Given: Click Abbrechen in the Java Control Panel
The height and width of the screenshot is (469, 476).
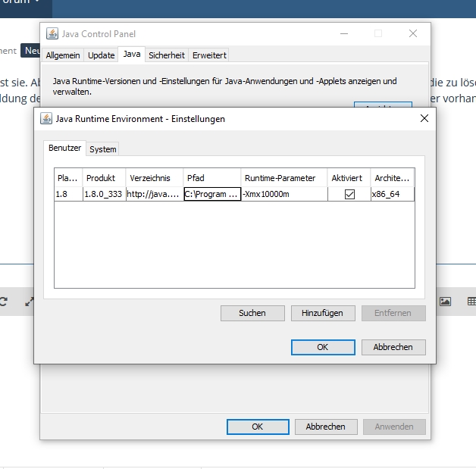Looking at the screenshot, I should (326, 427).
